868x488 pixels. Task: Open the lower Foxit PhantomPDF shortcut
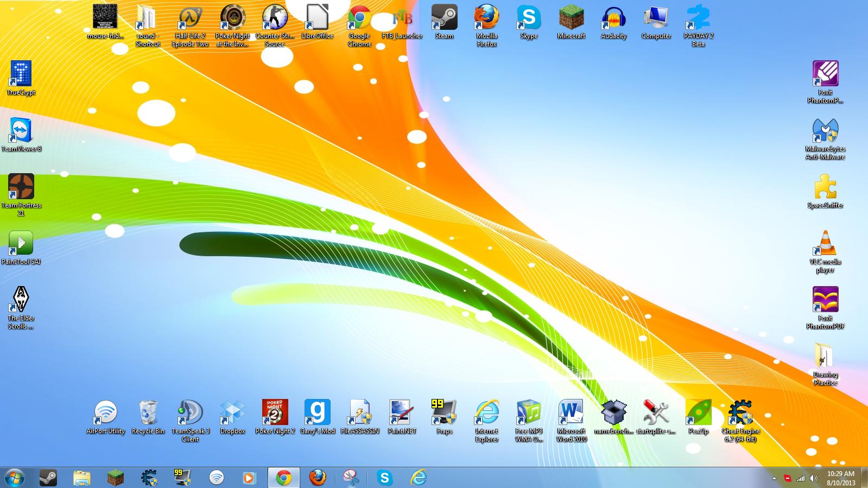click(825, 308)
